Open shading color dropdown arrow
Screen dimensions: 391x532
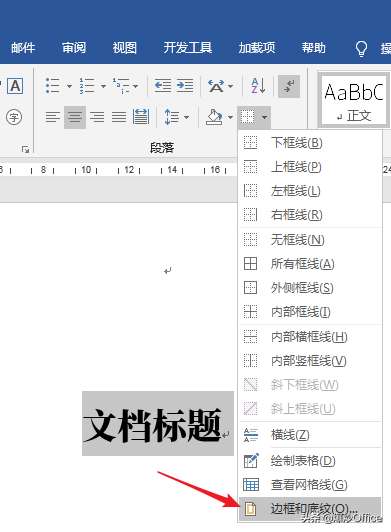[230, 117]
